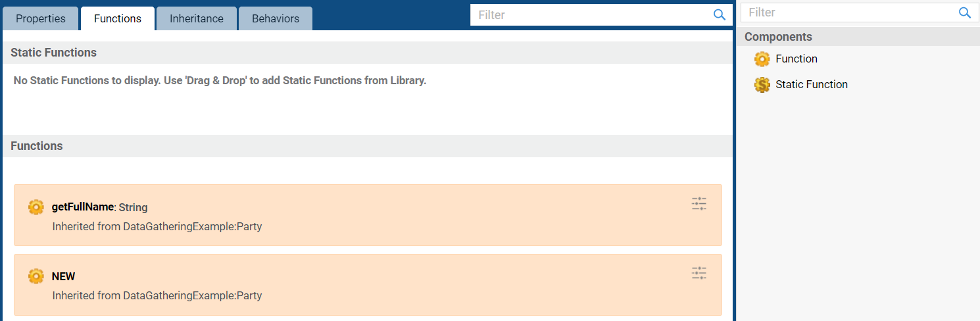Click the search icon in the components filter
Viewport: 980px width, 321px height.
click(x=965, y=12)
